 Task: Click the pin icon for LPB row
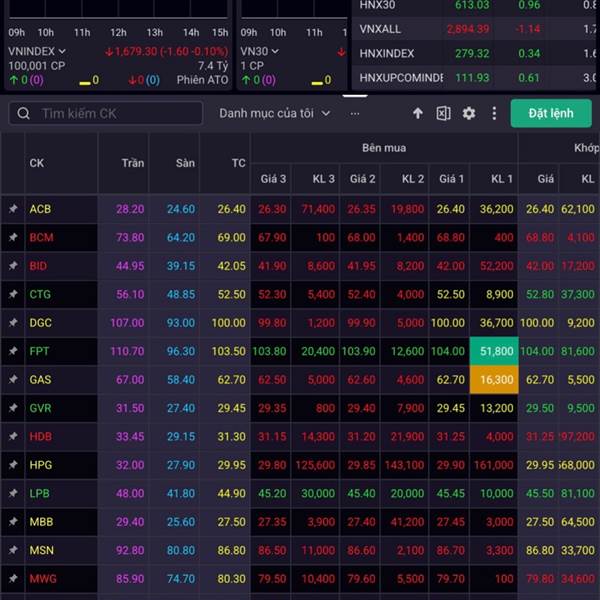click(13, 493)
